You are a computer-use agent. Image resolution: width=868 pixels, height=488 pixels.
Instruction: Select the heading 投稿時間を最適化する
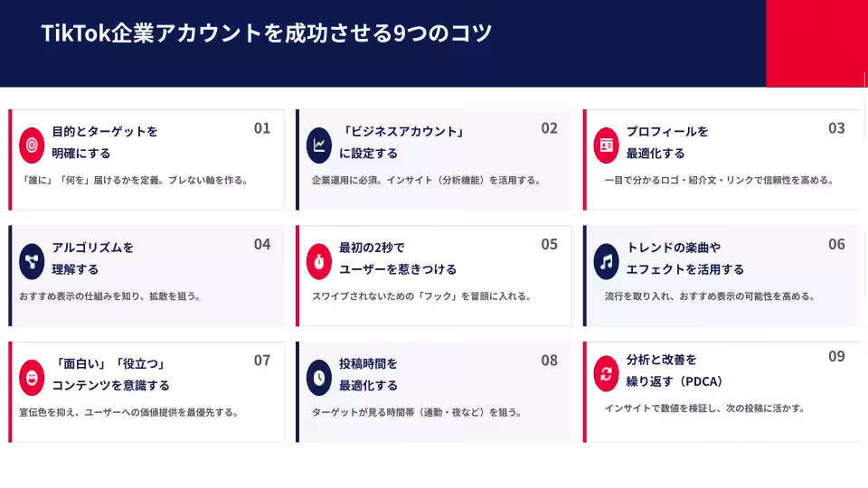coord(368,374)
